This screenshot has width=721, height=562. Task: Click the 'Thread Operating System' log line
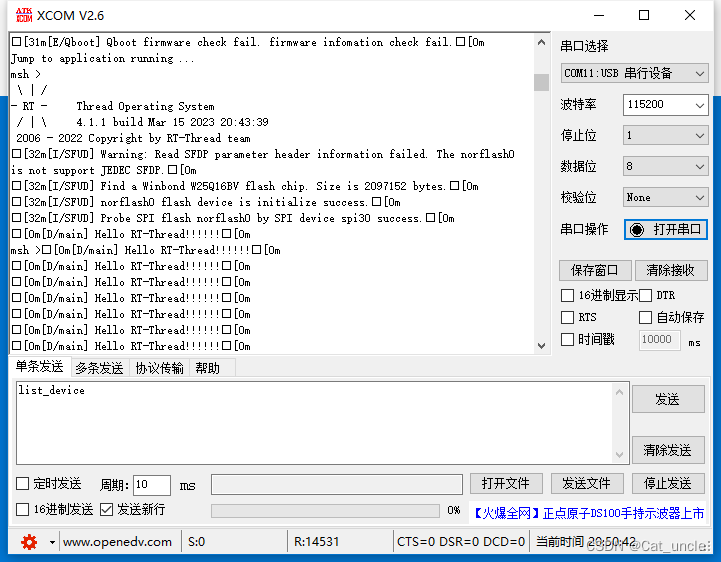coord(145,106)
